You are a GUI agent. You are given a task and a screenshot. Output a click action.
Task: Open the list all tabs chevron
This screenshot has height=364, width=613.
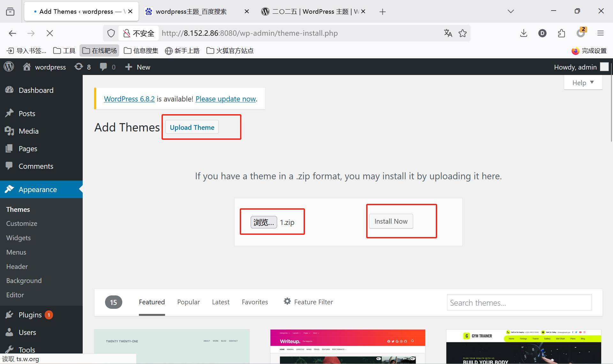tap(511, 11)
